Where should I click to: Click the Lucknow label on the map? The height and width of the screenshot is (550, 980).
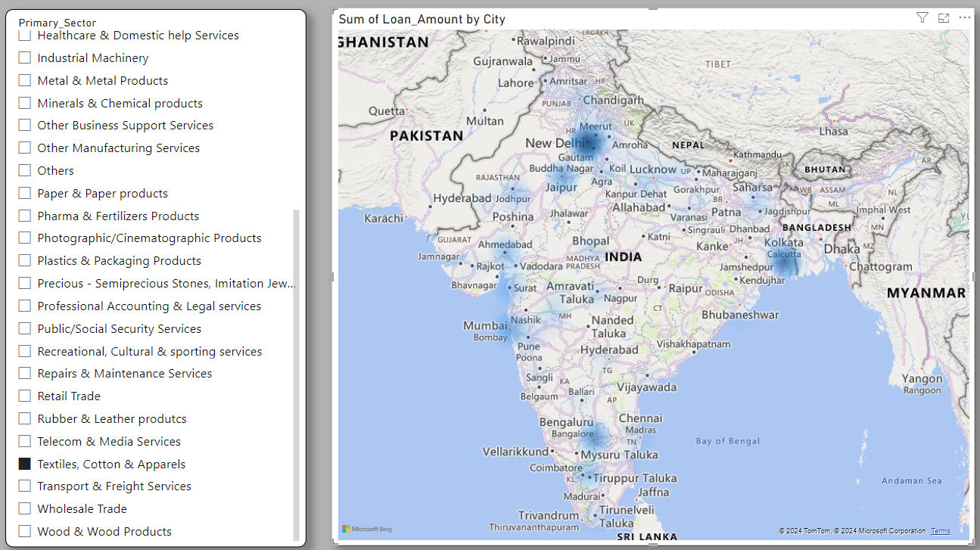pos(653,169)
